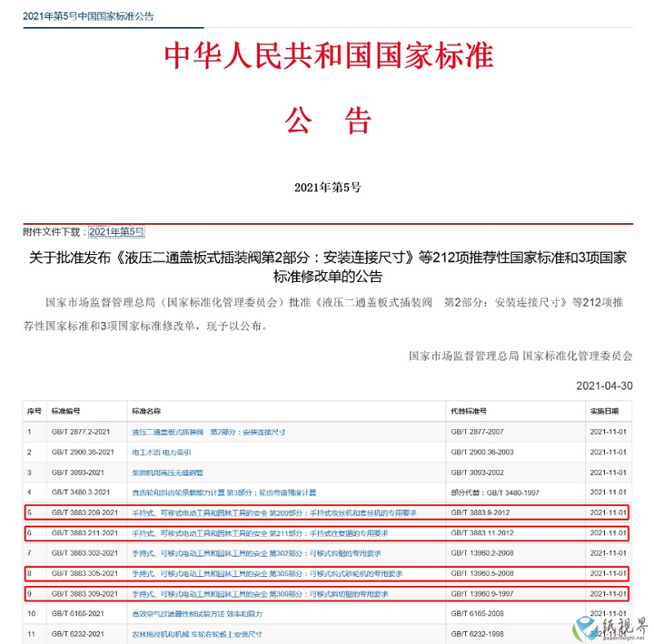Select standard number GB/T 2877.2-2021
Viewport: 654px width, 644px height.
[80, 432]
